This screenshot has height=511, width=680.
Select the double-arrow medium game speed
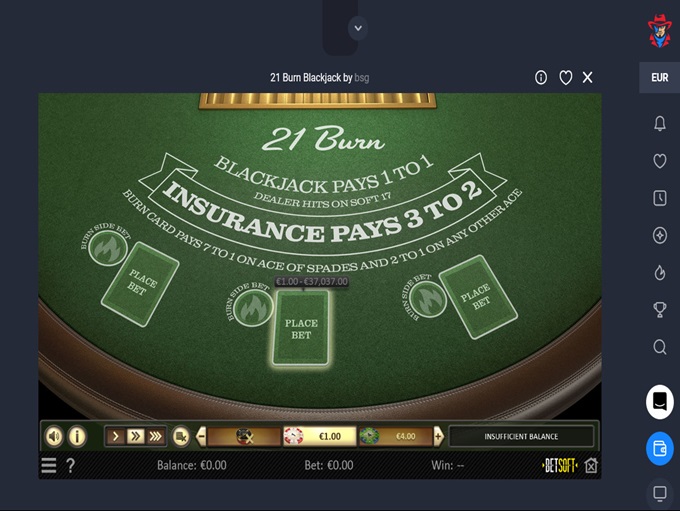coord(135,436)
